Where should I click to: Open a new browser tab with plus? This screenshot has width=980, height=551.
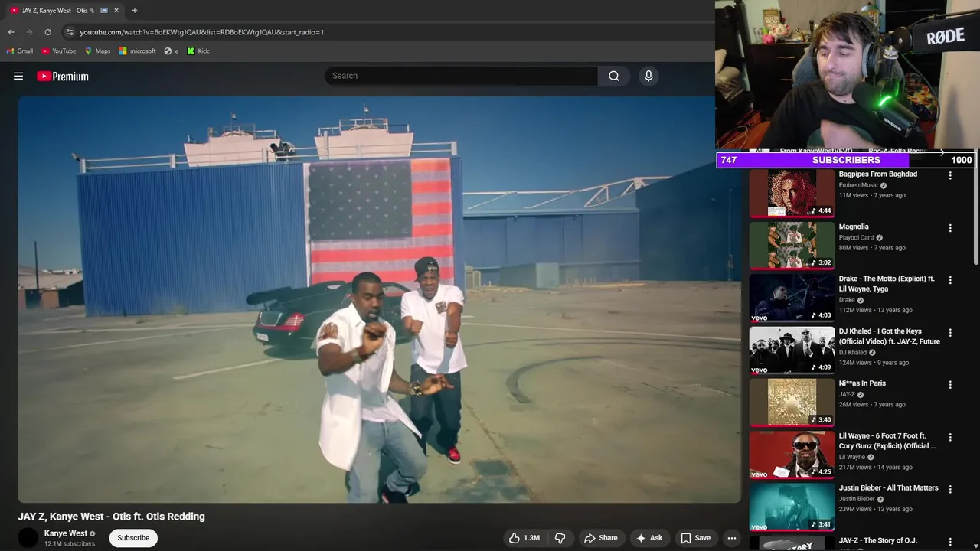pyautogui.click(x=135, y=11)
